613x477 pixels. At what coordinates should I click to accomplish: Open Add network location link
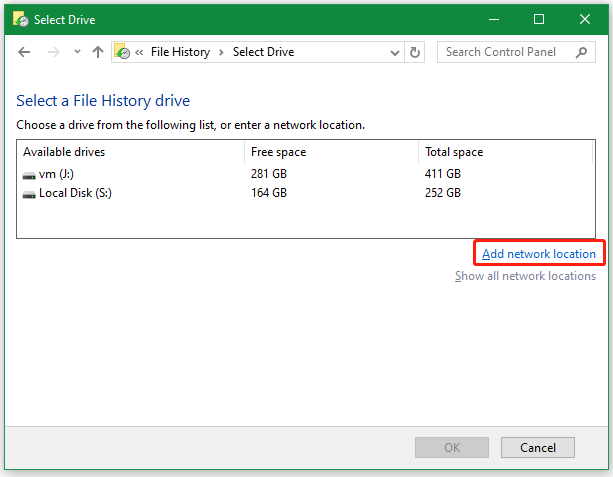click(x=539, y=254)
